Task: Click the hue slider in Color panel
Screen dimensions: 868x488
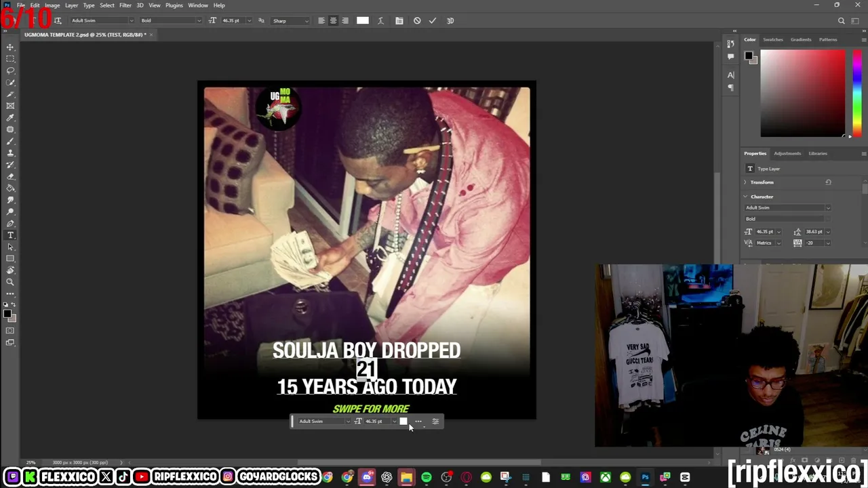Action: click(857, 94)
